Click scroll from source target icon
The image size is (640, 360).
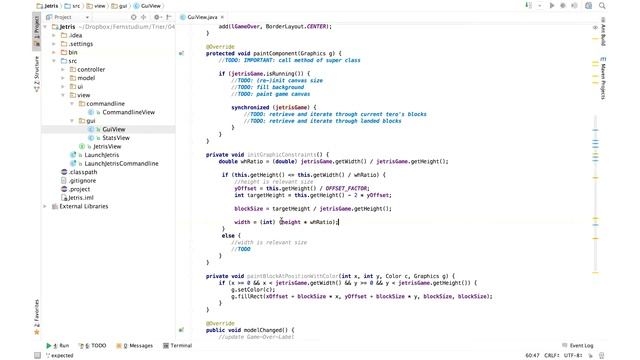[x=133, y=17]
